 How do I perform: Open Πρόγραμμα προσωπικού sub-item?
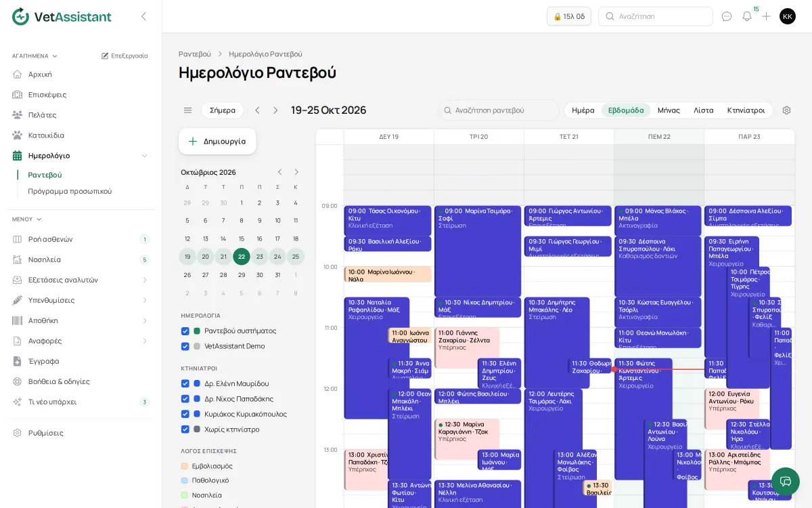70,191
